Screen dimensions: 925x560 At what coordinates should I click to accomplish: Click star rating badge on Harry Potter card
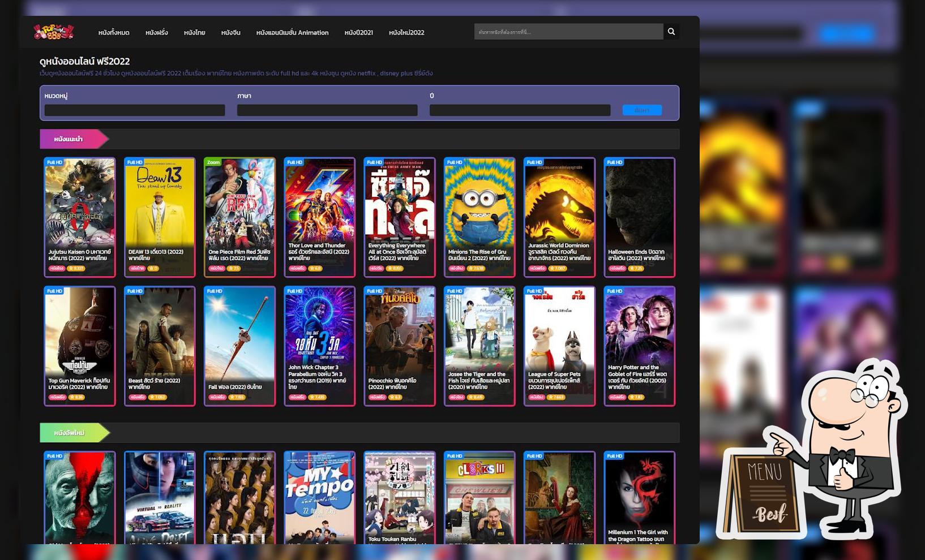(x=636, y=397)
